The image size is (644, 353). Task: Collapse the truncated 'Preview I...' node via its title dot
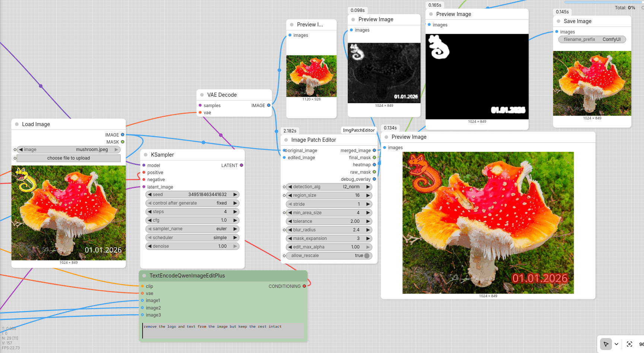coord(292,25)
